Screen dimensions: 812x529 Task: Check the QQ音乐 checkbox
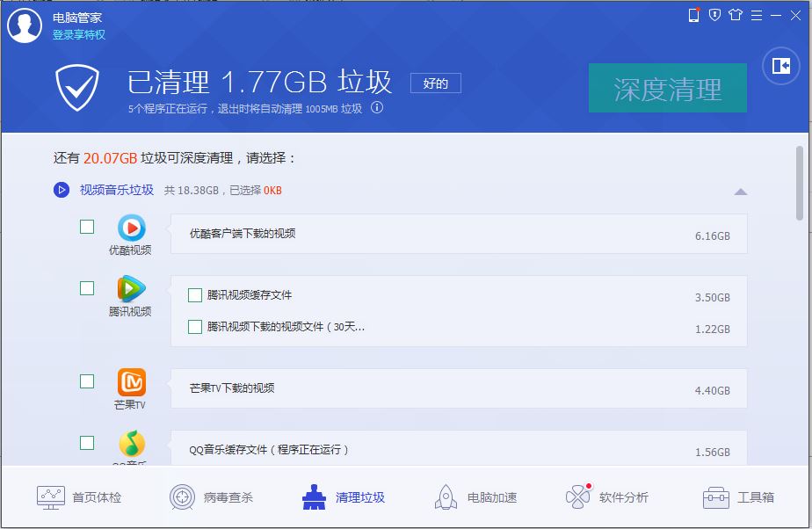[x=87, y=443]
